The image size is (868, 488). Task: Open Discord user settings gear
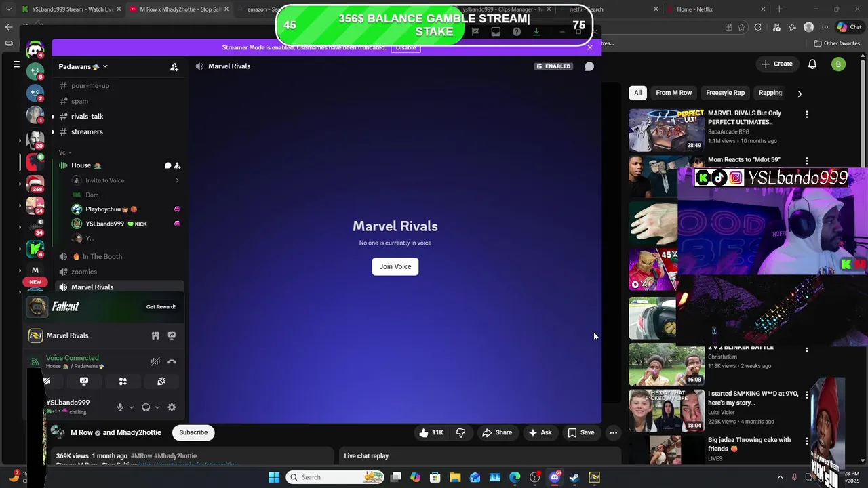pyautogui.click(x=172, y=407)
